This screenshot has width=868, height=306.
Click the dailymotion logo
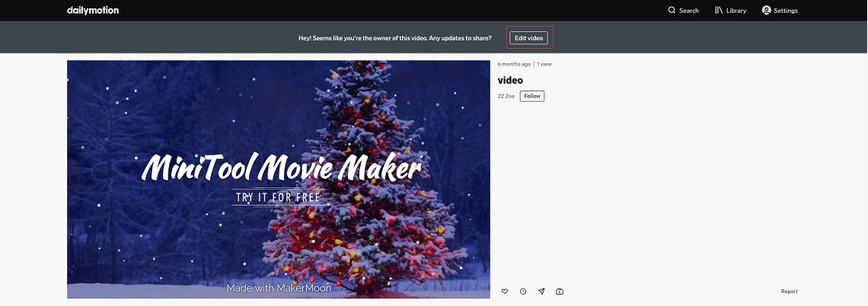tap(92, 11)
